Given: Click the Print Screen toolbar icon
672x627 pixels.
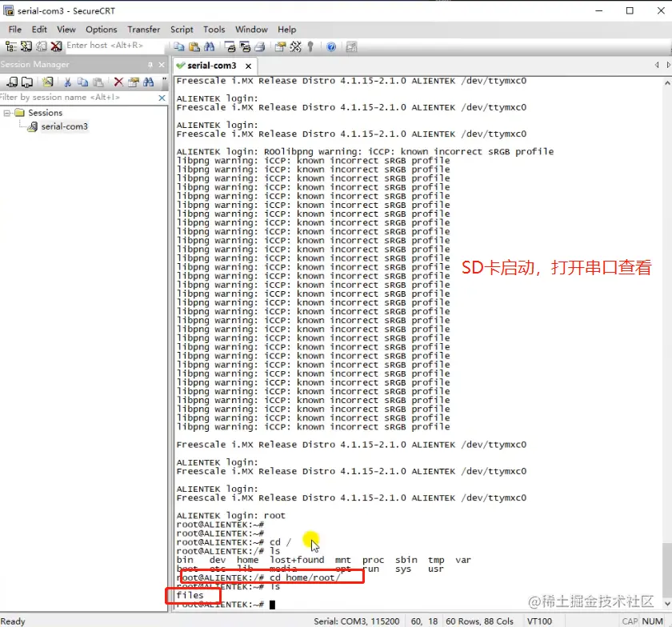Looking at the screenshot, I should (230, 46).
